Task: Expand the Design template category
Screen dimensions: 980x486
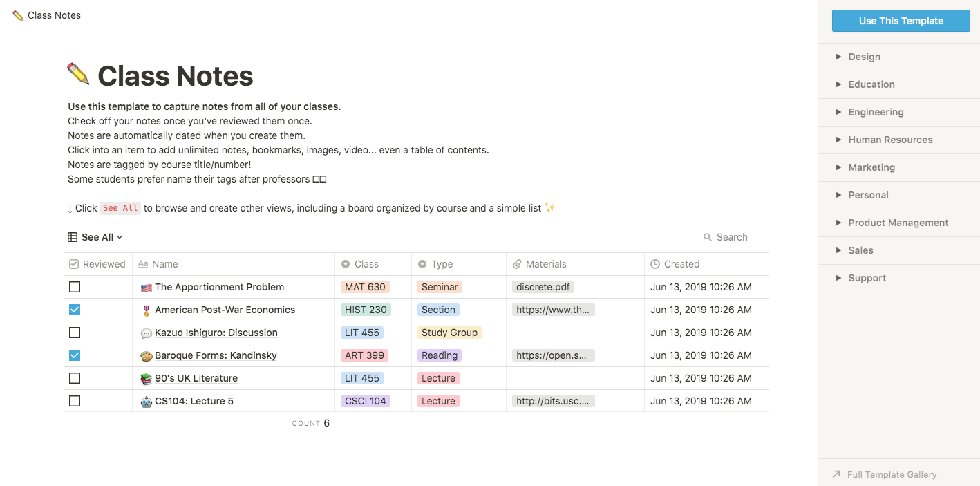Action: [864, 57]
